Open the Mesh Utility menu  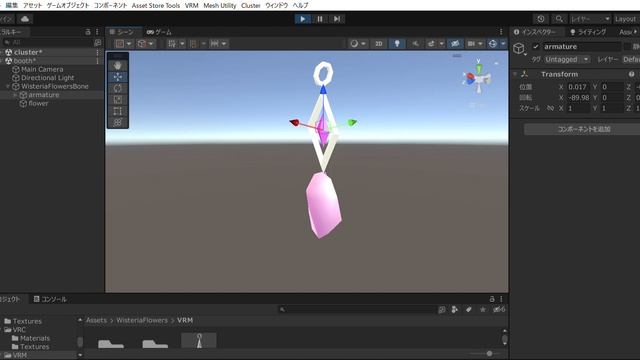point(220,5)
